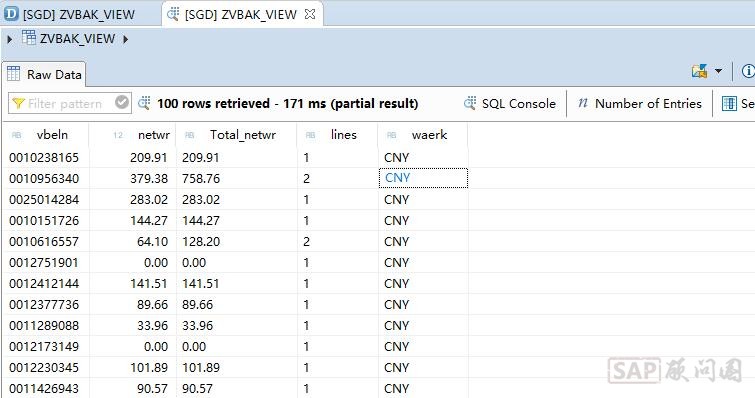Select vbeln cell 0012751901
755x398 pixels.
[x=44, y=263]
